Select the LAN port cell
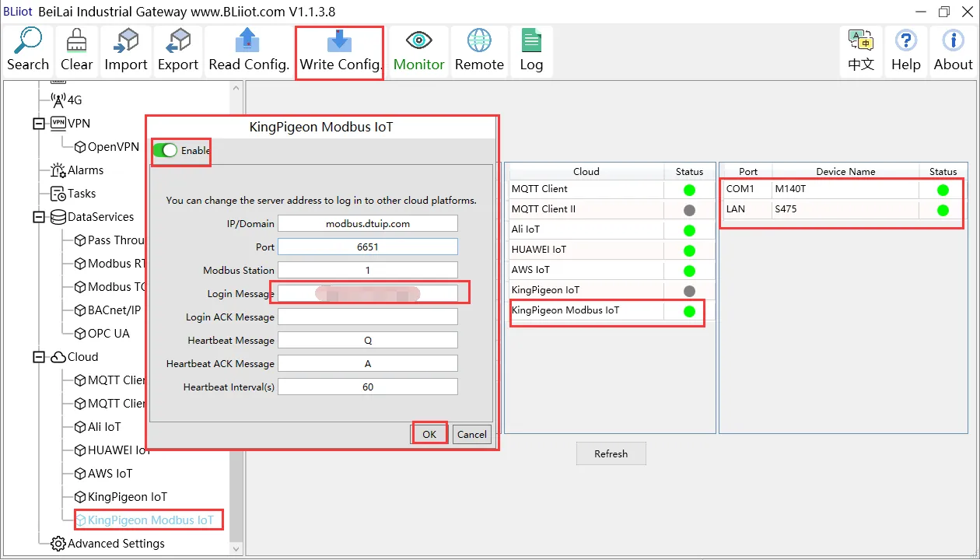 tap(747, 209)
